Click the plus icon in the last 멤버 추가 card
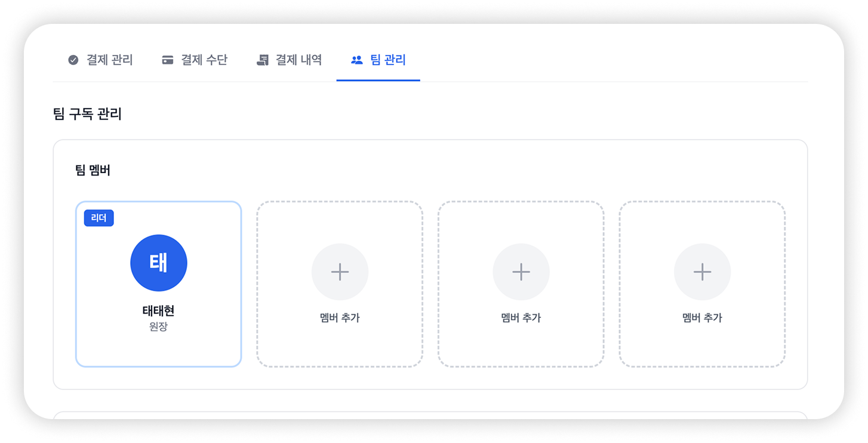The width and height of the screenshot is (868, 443). click(702, 271)
